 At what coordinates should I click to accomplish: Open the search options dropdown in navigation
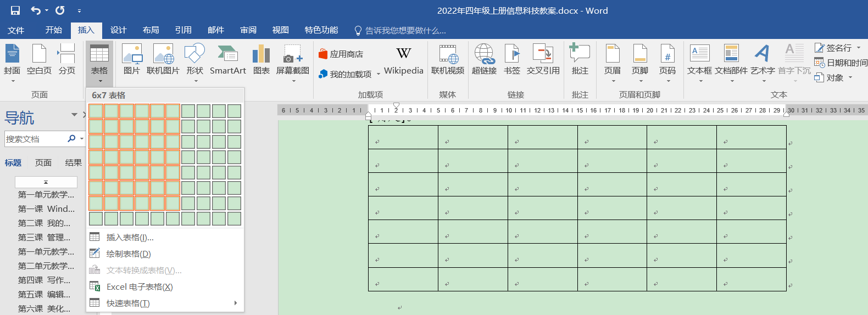point(82,139)
